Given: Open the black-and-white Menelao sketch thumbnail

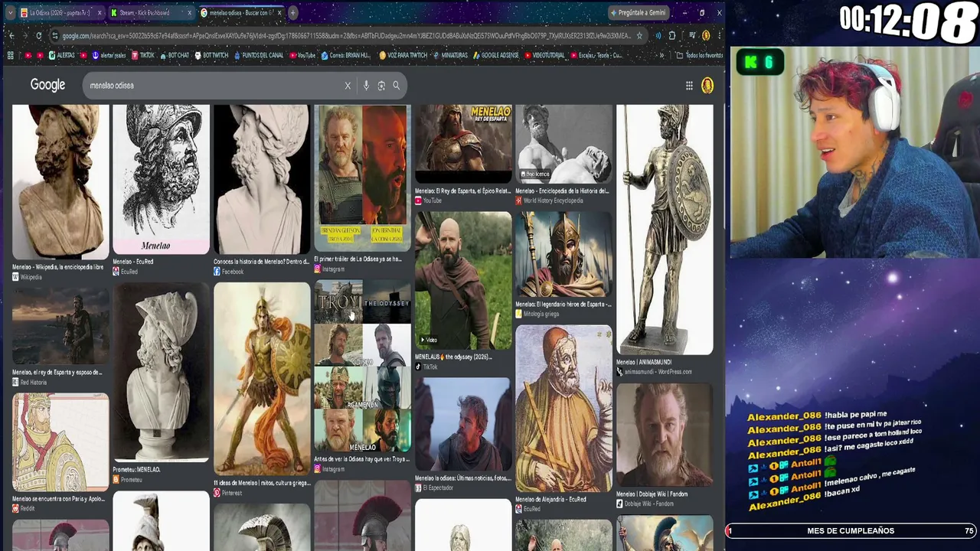Looking at the screenshot, I should click(161, 179).
